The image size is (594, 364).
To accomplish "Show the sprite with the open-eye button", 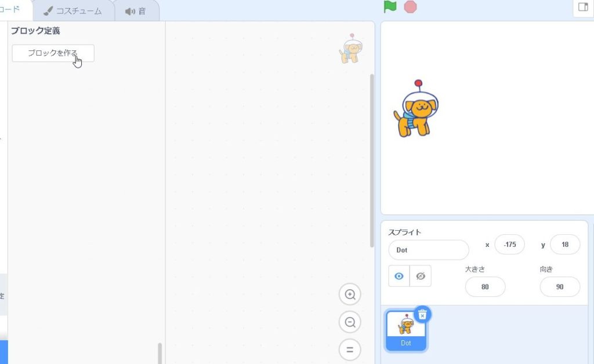I will pos(399,276).
